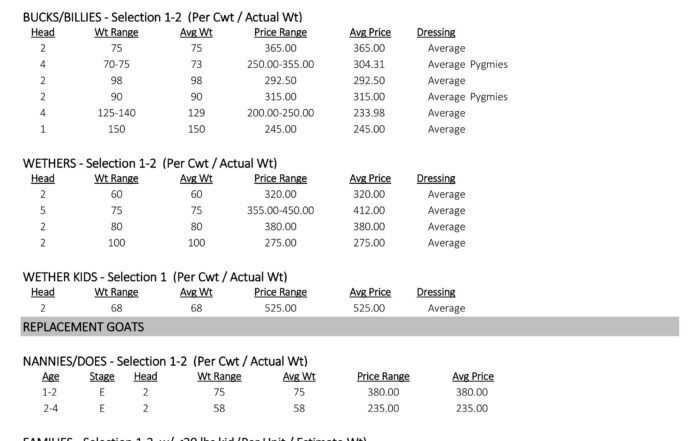Select the 250.00-355.00 price range value
Image resolution: width=700 pixels, height=441 pixels.
click(x=280, y=64)
